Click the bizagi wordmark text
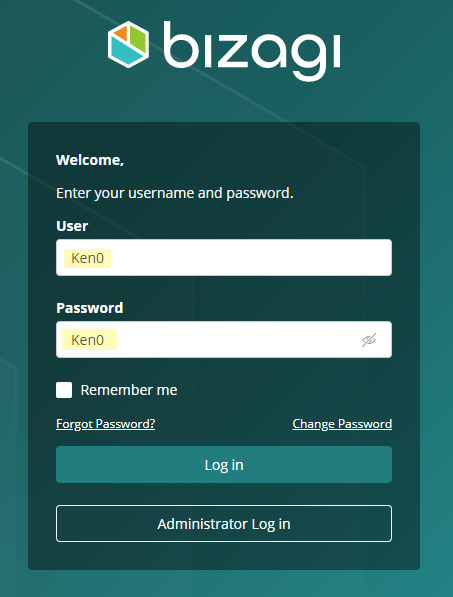The image size is (453, 597). 252,50
